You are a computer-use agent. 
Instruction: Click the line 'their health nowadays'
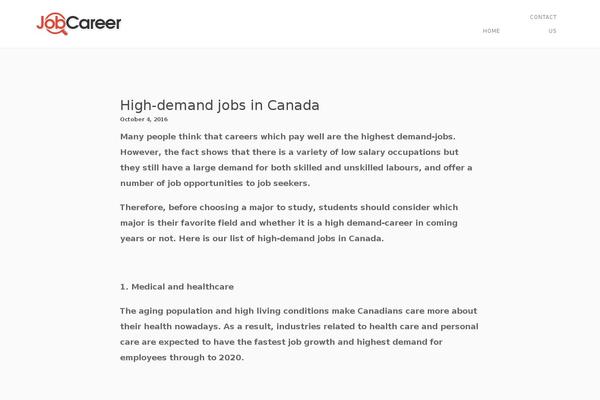299,327
